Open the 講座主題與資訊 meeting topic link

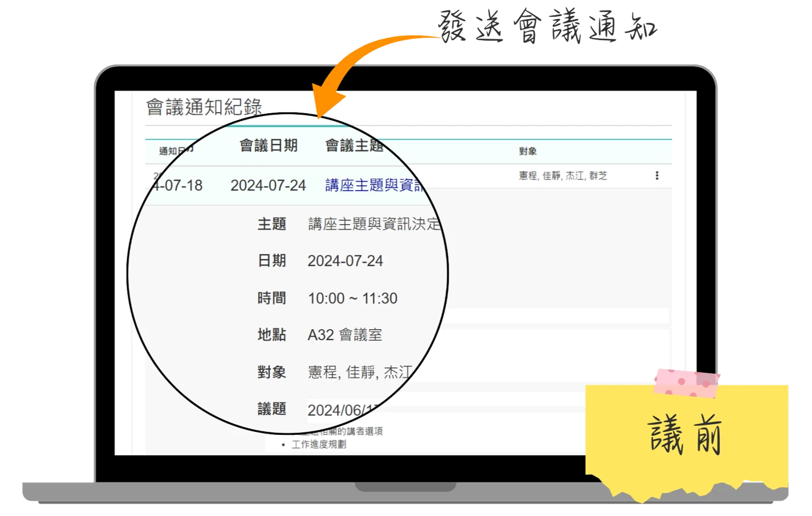point(375,185)
